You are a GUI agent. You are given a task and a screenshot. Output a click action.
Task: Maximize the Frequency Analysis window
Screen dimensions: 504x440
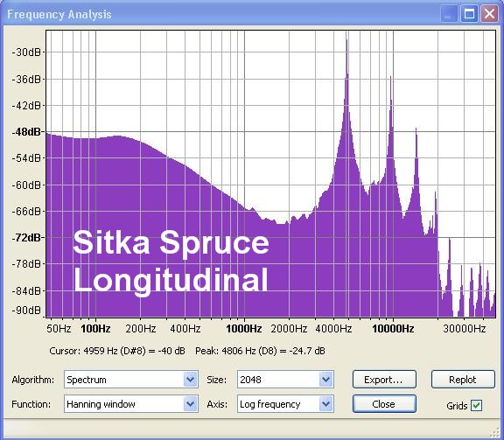469,14
